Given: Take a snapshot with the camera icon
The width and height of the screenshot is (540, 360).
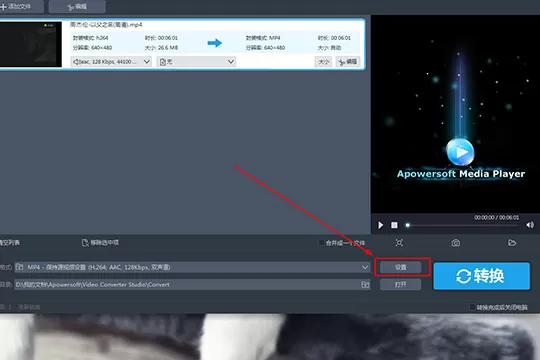Looking at the screenshot, I should pos(456,243).
